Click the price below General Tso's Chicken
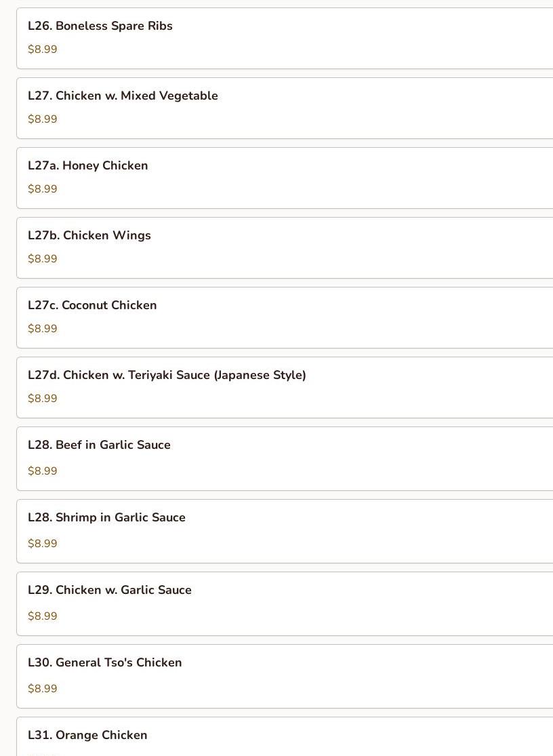This screenshot has height=756, width=553. click(x=43, y=689)
